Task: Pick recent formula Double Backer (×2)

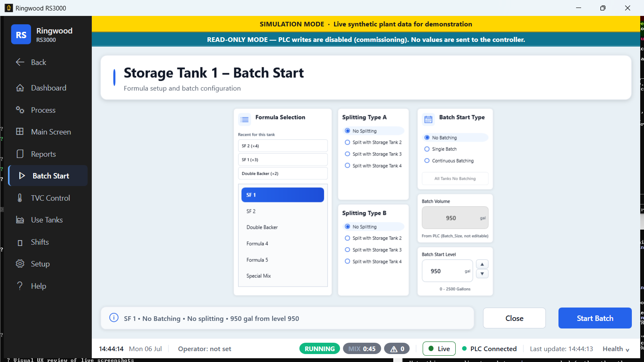Action: coord(283,173)
